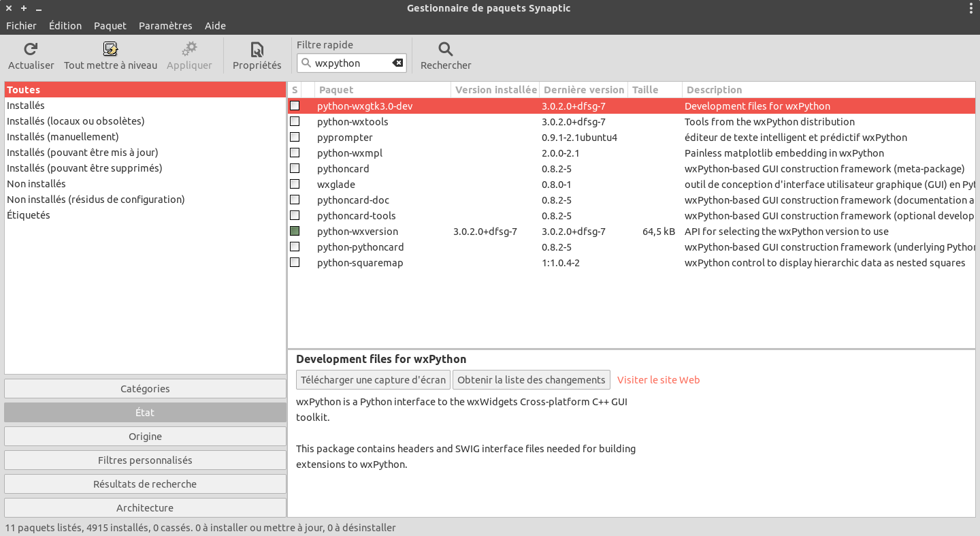
Task: Open the Paramètres menu
Action: pos(165,26)
